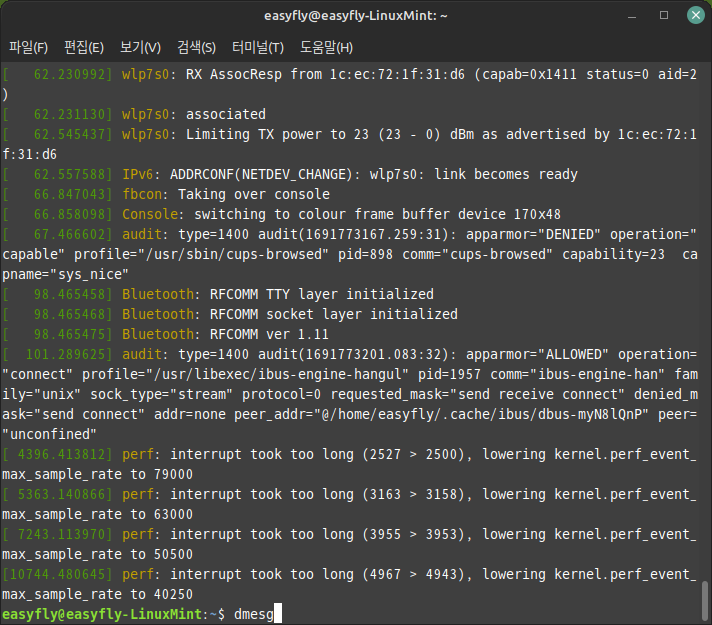Image resolution: width=712 pixels, height=625 pixels.
Task: Click the green prompt easyfly@easyfly-LinuxMint
Action: click(102, 614)
